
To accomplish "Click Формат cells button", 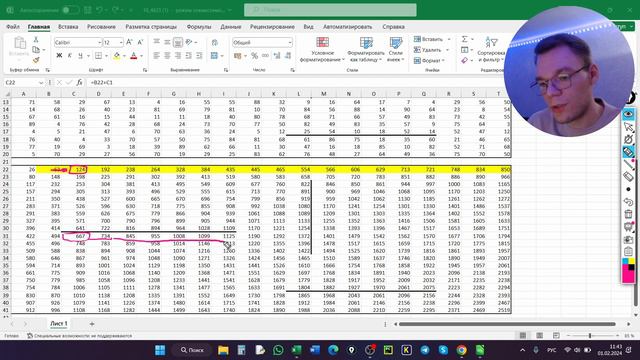I will 429,60.
